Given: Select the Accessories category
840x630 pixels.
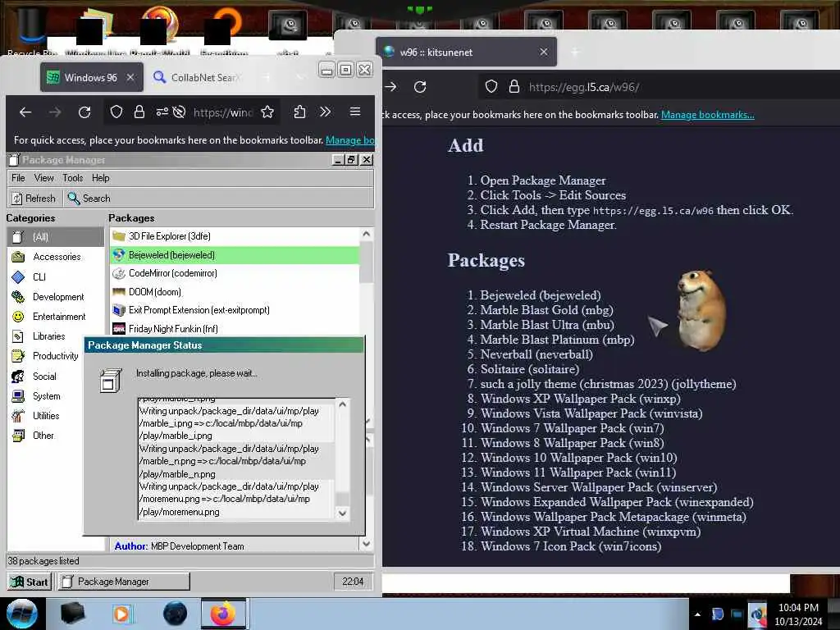Looking at the screenshot, I should pyautogui.click(x=57, y=257).
